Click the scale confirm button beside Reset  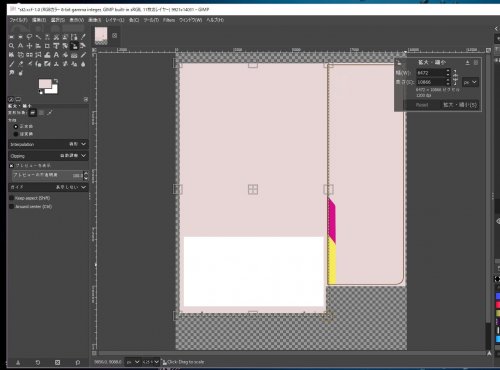(460, 105)
